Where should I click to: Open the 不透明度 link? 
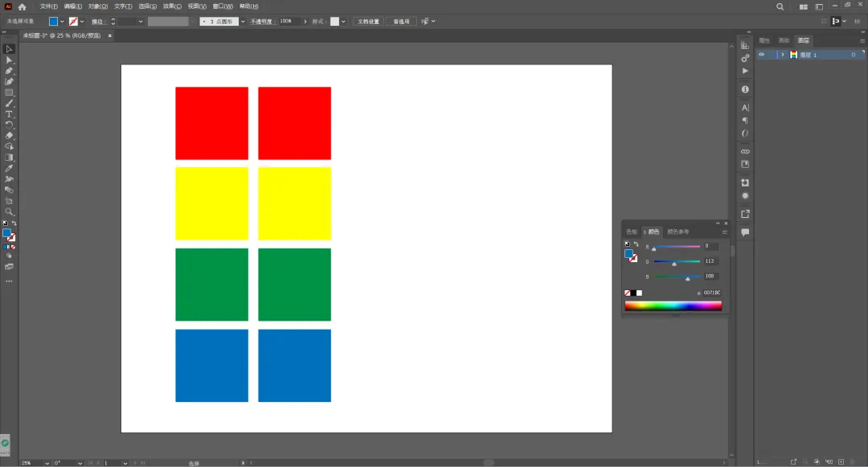262,22
